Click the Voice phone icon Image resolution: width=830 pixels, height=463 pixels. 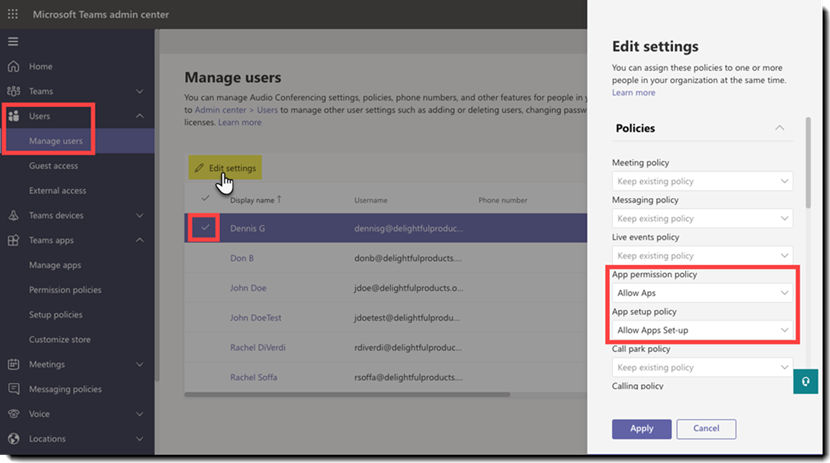pyautogui.click(x=14, y=414)
